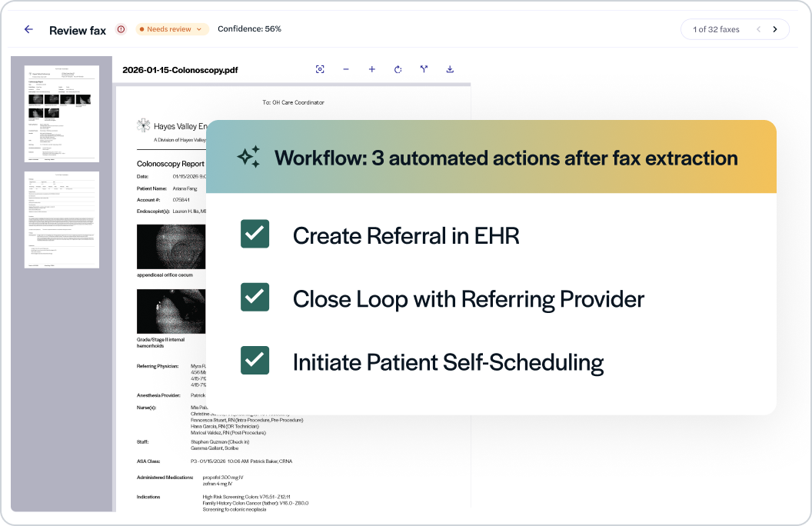Toggle Close Loop with Referring Provider checkbox
812x526 pixels.
[x=255, y=297]
